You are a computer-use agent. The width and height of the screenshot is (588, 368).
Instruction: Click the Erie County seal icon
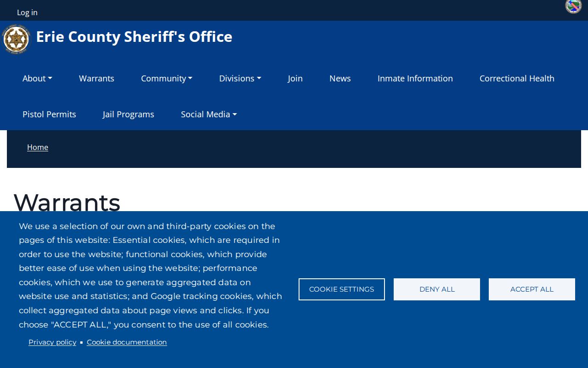(x=573, y=6)
